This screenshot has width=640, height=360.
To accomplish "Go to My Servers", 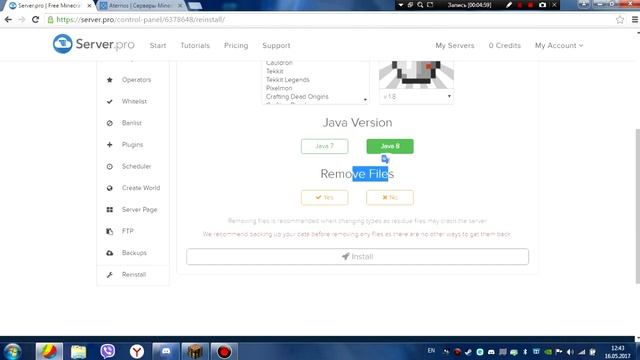I will [455, 45].
